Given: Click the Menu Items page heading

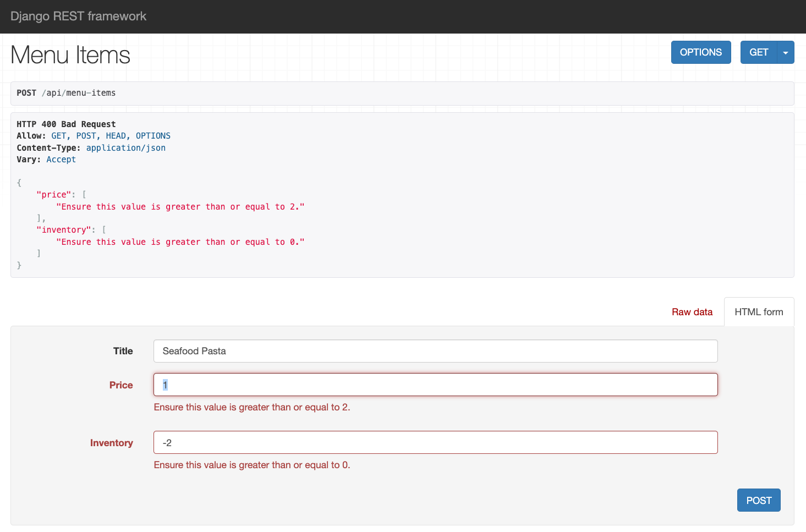Looking at the screenshot, I should [70, 54].
